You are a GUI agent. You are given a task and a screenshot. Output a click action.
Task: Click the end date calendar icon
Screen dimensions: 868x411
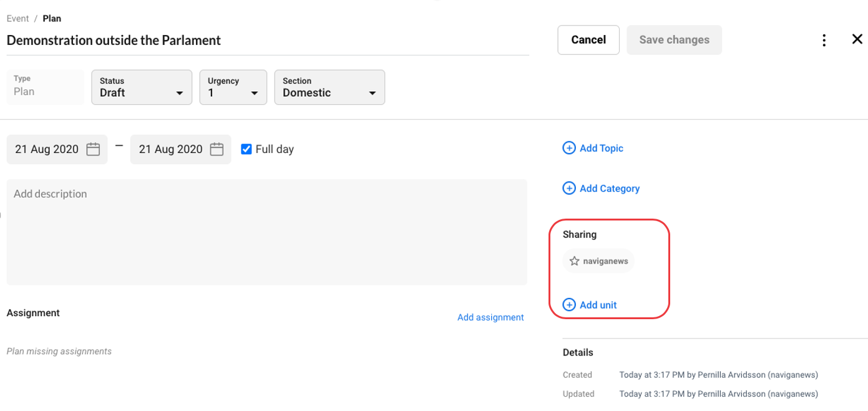coord(217,149)
